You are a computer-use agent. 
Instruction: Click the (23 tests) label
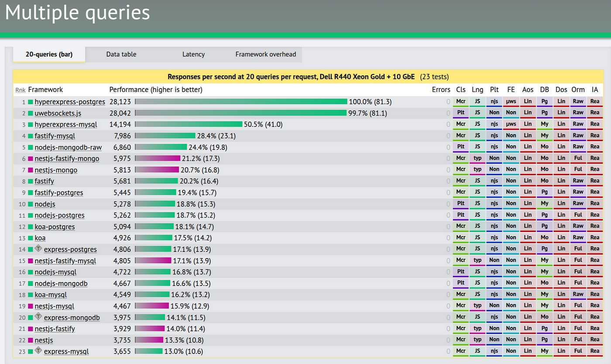click(x=434, y=77)
